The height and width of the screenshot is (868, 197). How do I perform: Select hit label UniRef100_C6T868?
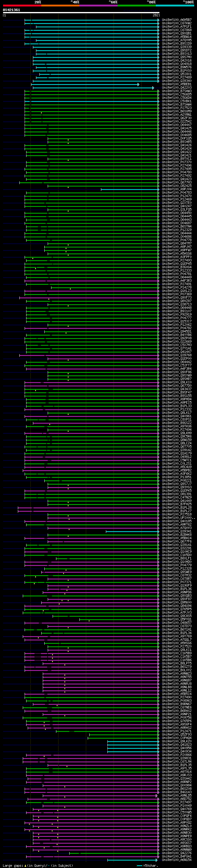click(177, 30)
